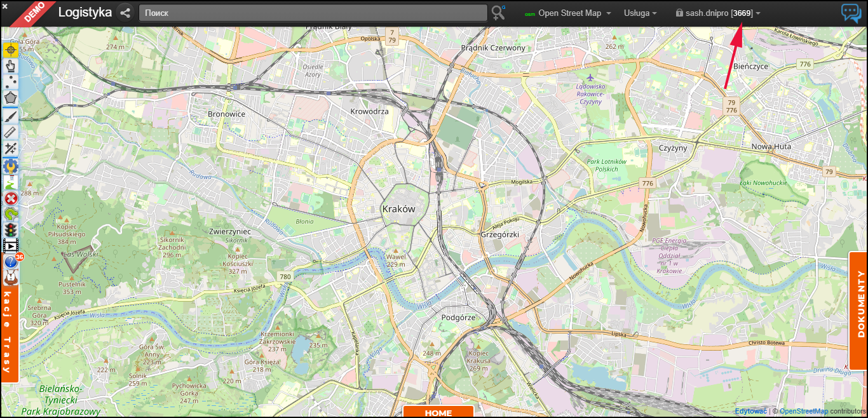Viewport: 868px width, 418px height.
Task: Click the Edytować link
Action: 750,412
